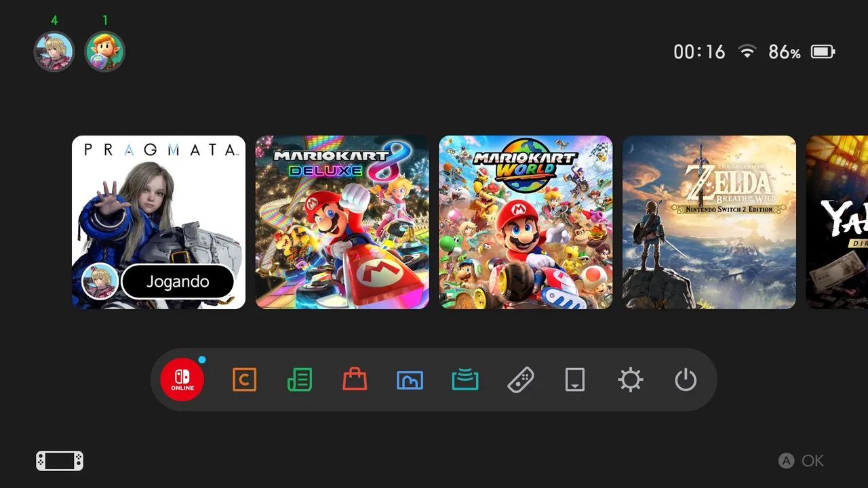
Task: Click the Jogando status label
Action: tap(178, 282)
